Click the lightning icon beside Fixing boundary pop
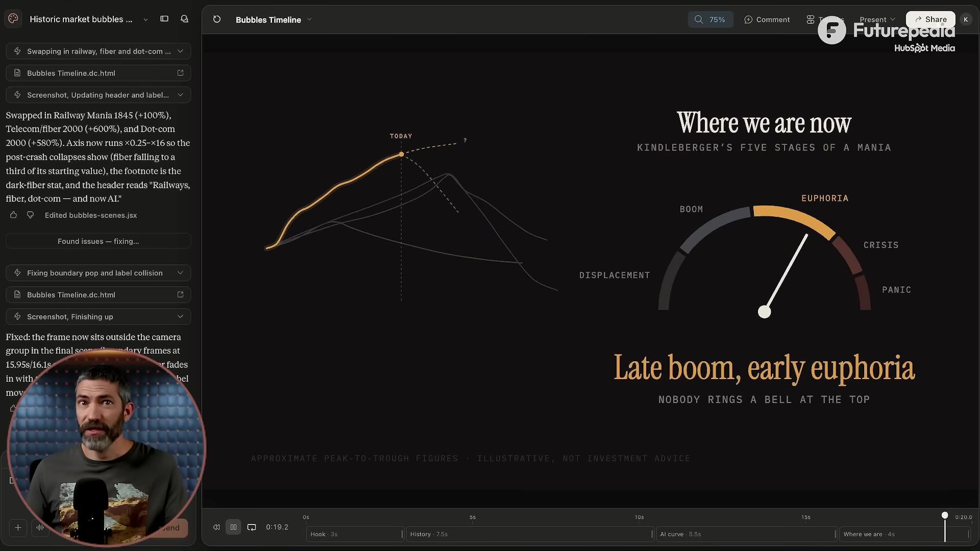Image resolution: width=980 pixels, height=551 pixels. 17,273
